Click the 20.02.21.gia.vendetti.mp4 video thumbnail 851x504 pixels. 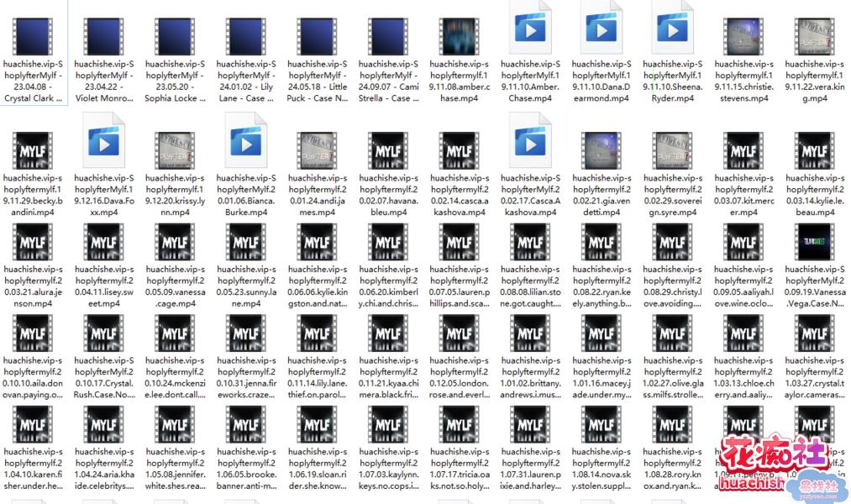601,150
